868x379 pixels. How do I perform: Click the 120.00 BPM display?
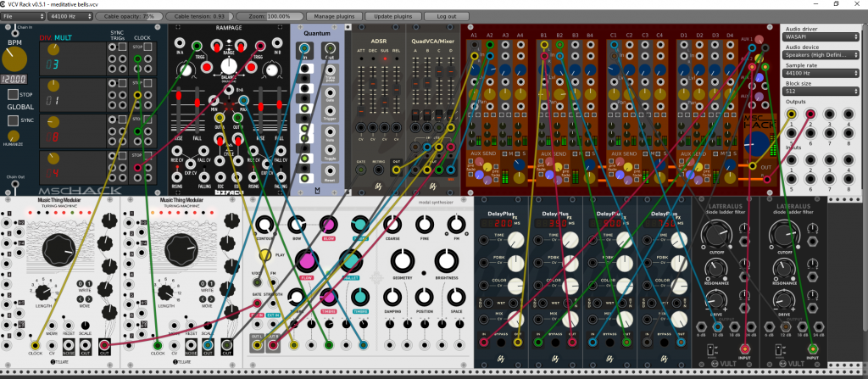[x=14, y=79]
